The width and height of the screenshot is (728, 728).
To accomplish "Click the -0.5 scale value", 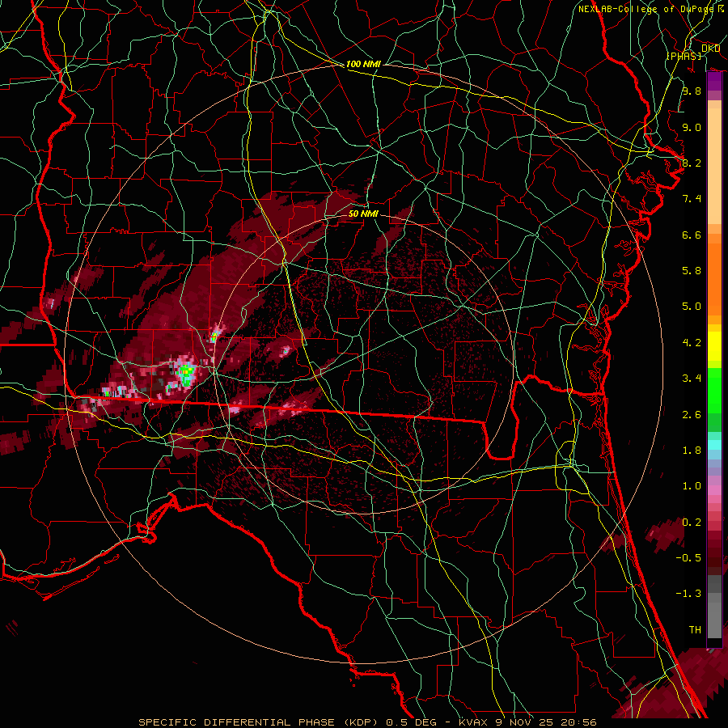I will point(688,558).
